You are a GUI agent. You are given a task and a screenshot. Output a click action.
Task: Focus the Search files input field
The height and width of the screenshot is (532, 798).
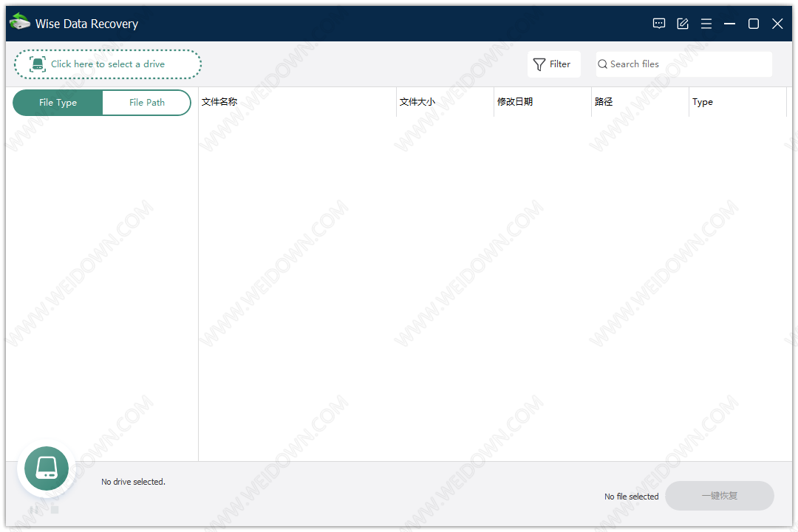pyautogui.click(x=687, y=64)
